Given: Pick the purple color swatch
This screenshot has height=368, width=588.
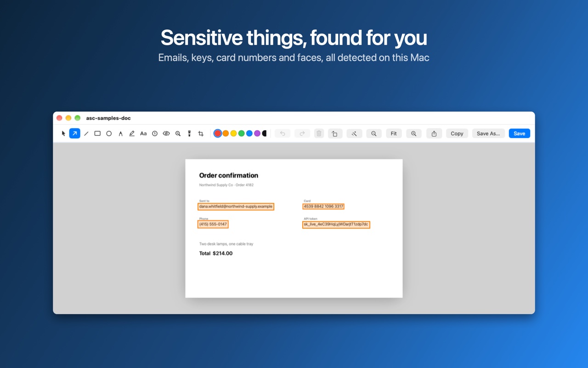Looking at the screenshot, I should 257,133.
